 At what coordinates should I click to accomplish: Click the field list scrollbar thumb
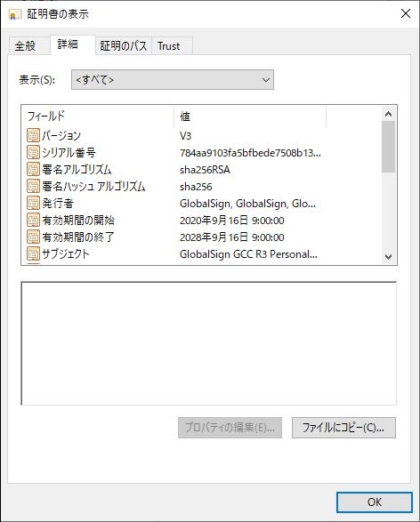388,147
